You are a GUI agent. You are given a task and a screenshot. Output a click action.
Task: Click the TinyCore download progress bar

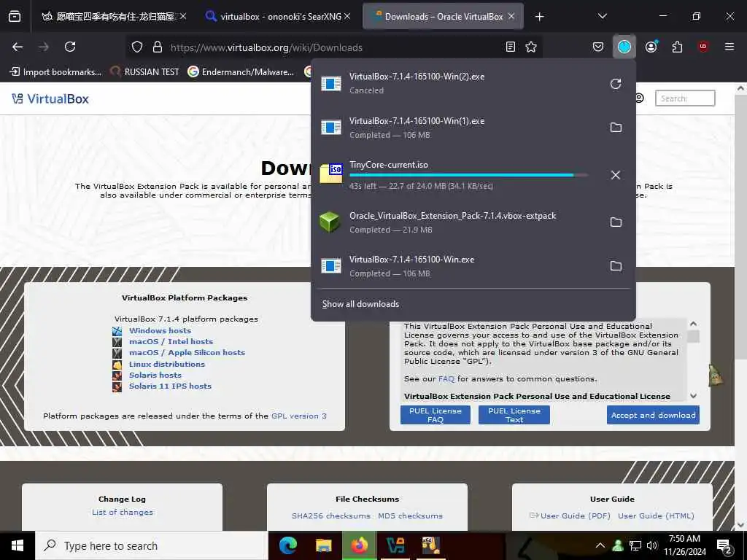(x=468, y=175)
